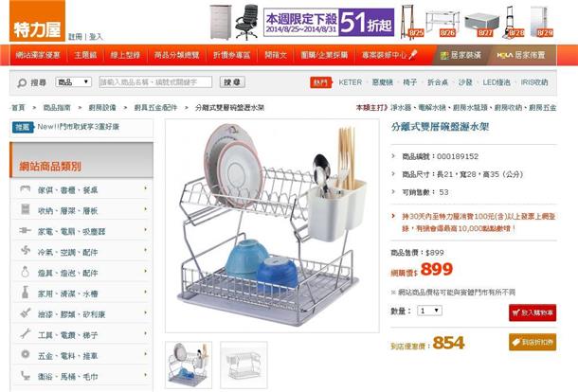
Task: Click the fan icon for 冷氣空調配件
Action: [26, 251]
